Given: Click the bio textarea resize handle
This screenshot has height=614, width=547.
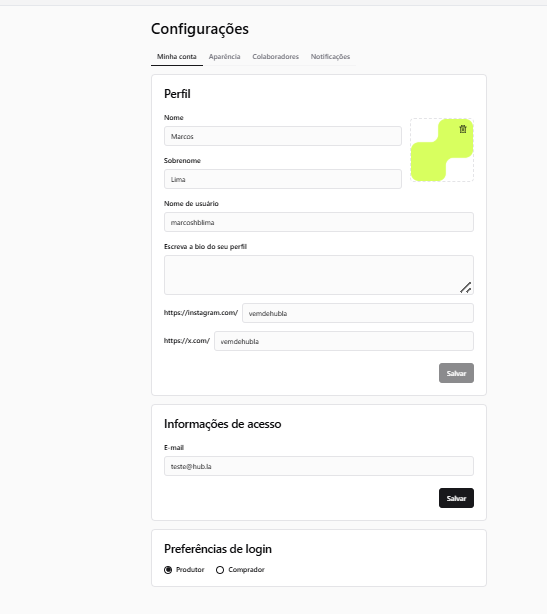Looking at the screenshot, I should (x=466, y=287).
